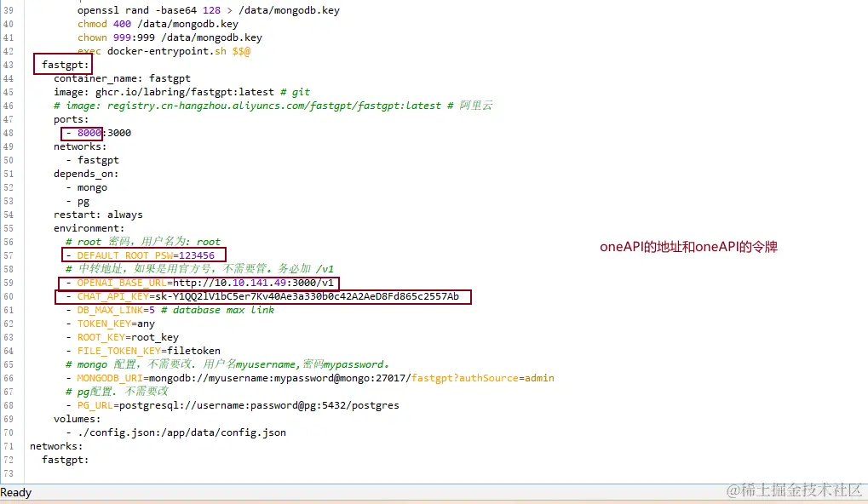The height and width of the screenshot is (504, 868).
Task: Select the CHAT_API_KEY sk- token value
Action: pos(308,296)
